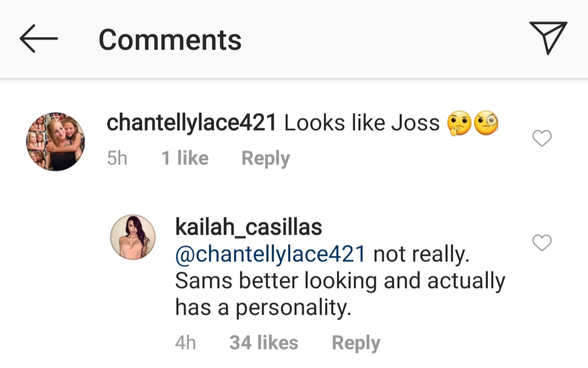Tap the "Comments" header title
The image size is (588, 368).
pyautogui.click(x=170, y=40)
